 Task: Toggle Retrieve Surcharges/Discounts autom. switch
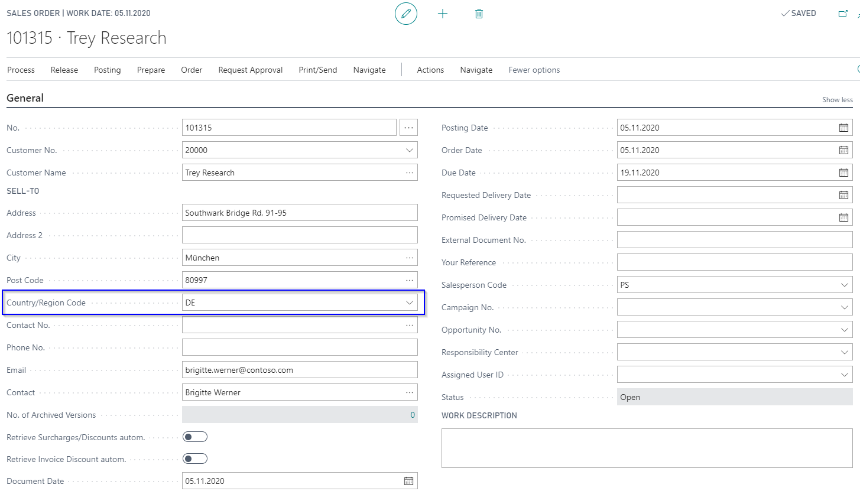pos(195,437)
